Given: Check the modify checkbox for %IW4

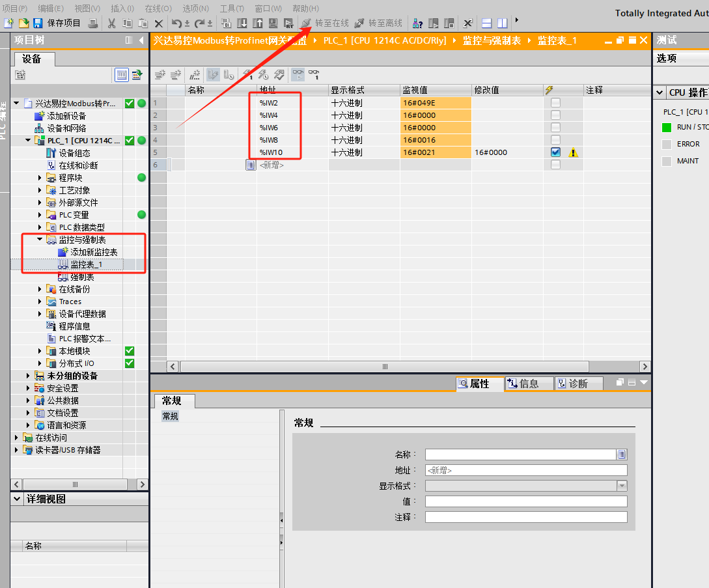Looking at the screenshot, I should click(556, 115).
